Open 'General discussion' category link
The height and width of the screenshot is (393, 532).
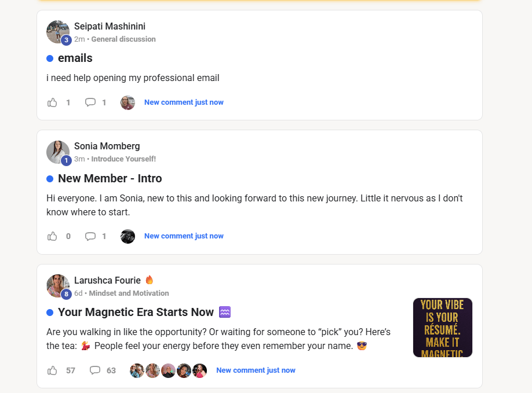pos(123,39)
